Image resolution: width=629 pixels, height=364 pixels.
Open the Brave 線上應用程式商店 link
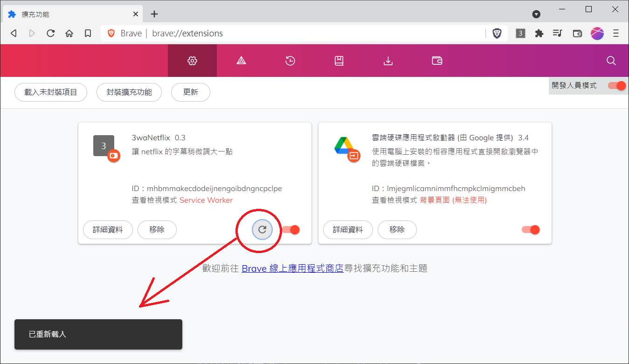click(292, 268)
